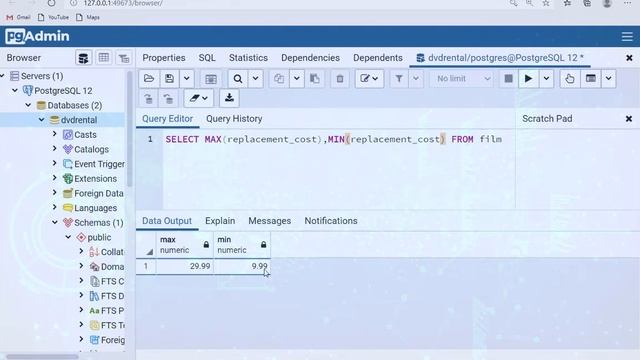This screenshot has height=360, width=640.
Task: Collapse the PostgreSQL 12 server node
Action: [x=15, y=90]
